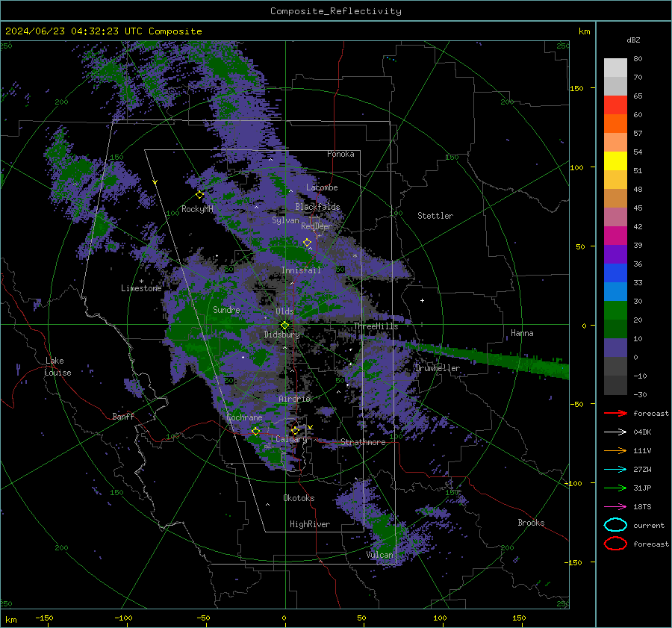This screenshot has width=672, height=628.
Task: Click the orange 111V arrow in legend
Action: coord(615,450)
